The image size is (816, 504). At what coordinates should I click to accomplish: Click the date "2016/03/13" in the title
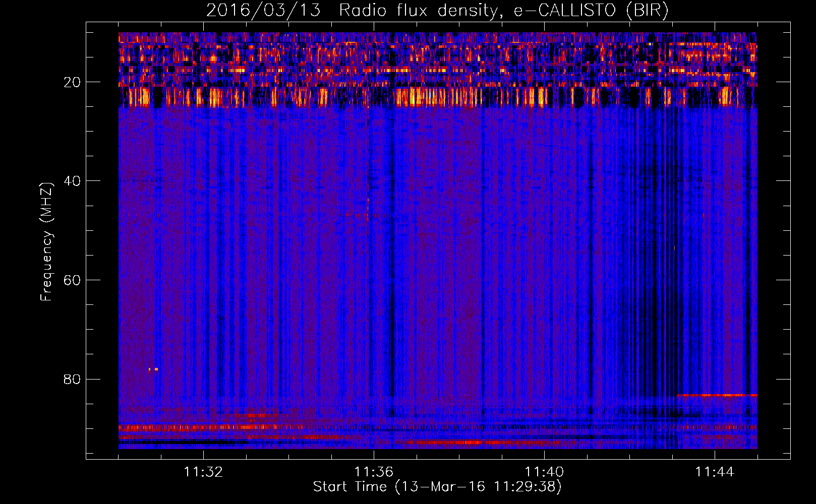coord(263,11)
